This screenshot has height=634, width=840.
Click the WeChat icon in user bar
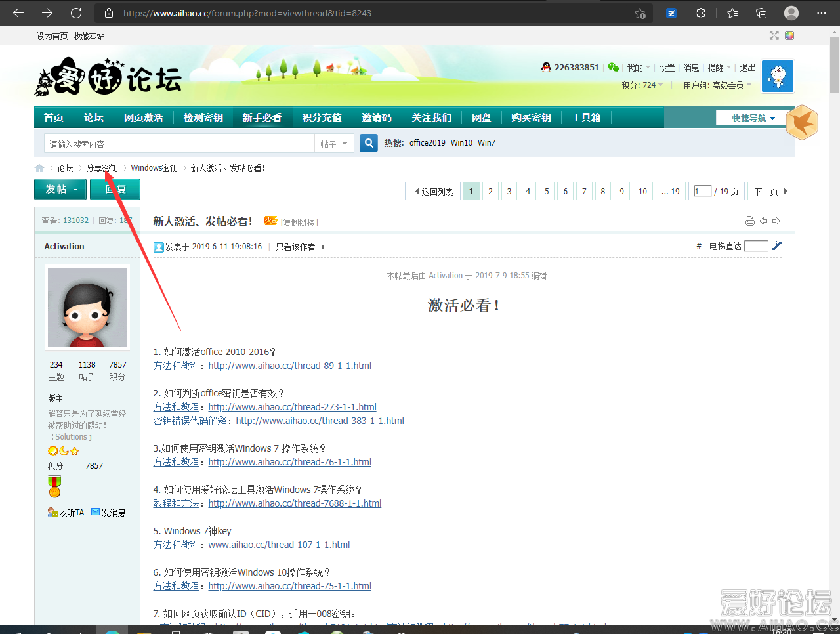pyautogui.click(x=614, y=67)
